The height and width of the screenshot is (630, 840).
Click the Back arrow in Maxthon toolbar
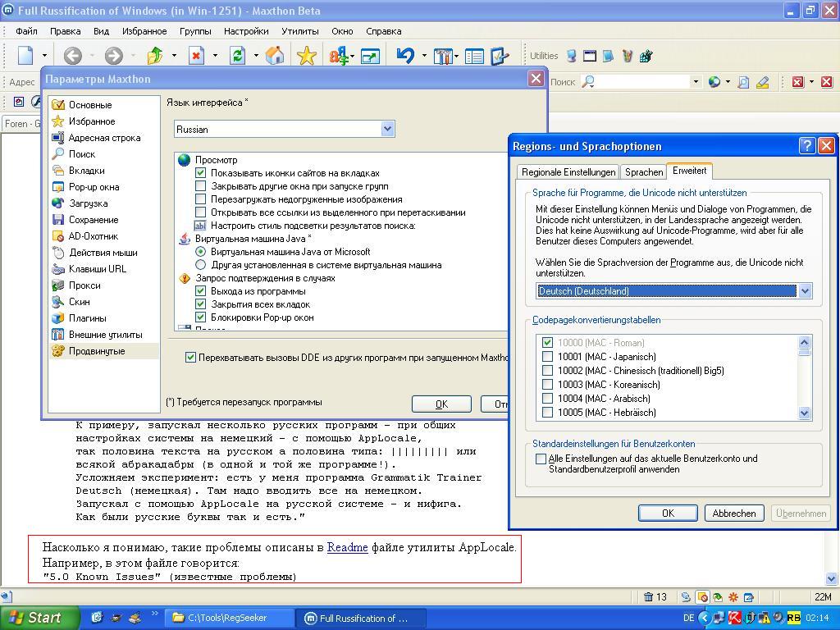73,55
